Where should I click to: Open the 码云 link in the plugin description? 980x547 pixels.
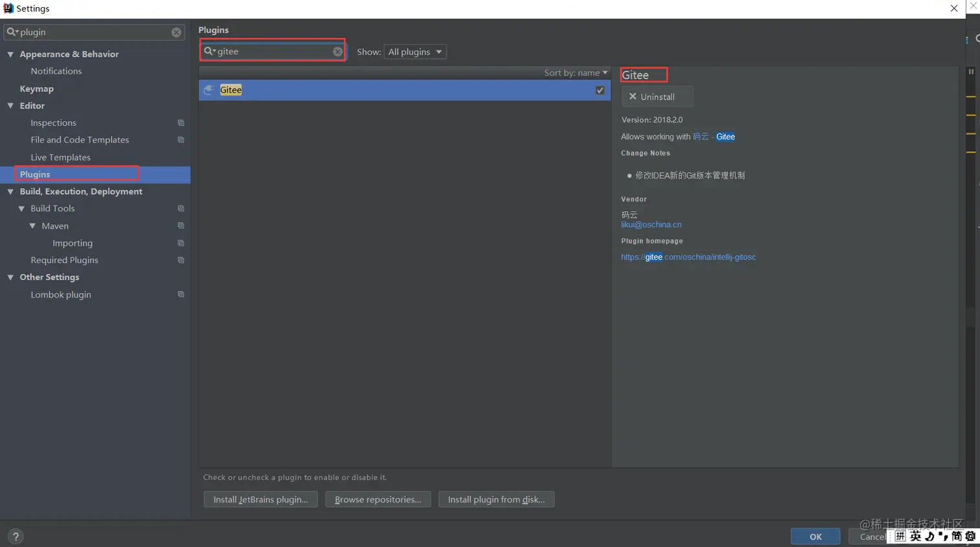[701, 137]
